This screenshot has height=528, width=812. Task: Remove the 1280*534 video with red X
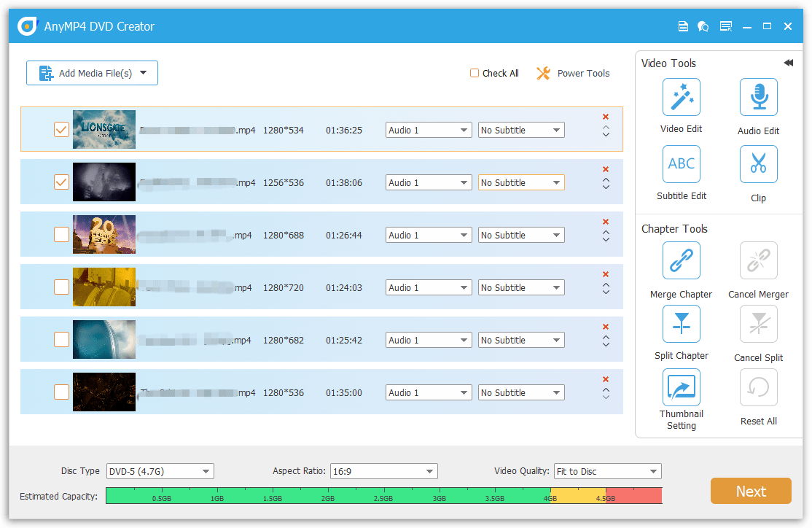[606, 117]
